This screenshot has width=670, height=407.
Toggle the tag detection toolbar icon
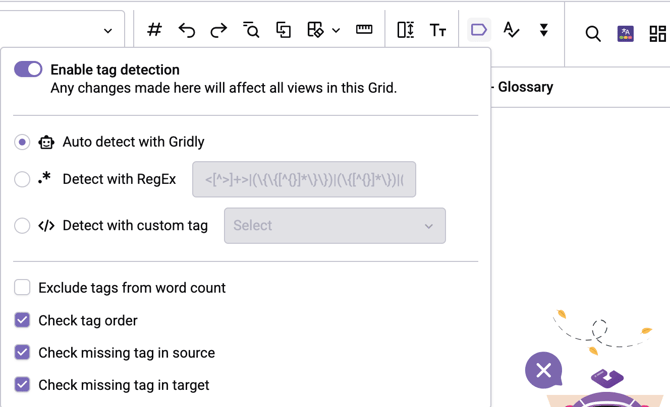(479, 30)
